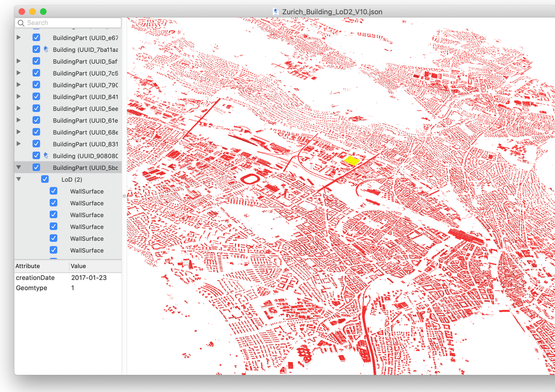Click the Zurich_Building_LoD2_V10.json window title

[x=332, y=12]
